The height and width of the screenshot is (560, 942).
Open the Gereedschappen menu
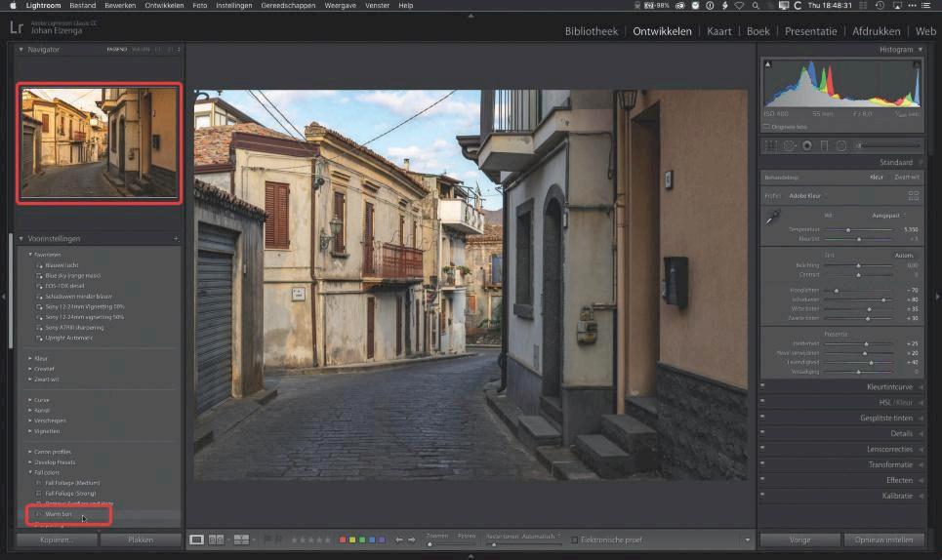288,6
